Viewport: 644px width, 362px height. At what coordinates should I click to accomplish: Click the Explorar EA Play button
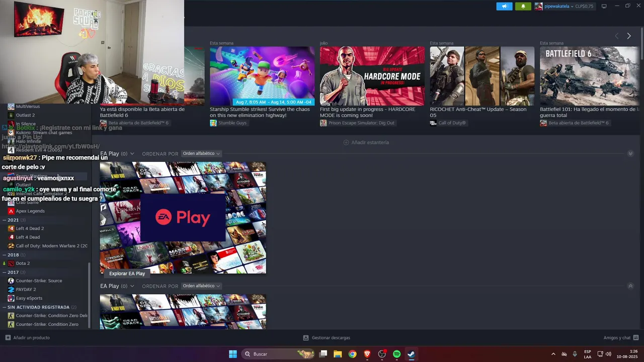[x=127, y=274]
